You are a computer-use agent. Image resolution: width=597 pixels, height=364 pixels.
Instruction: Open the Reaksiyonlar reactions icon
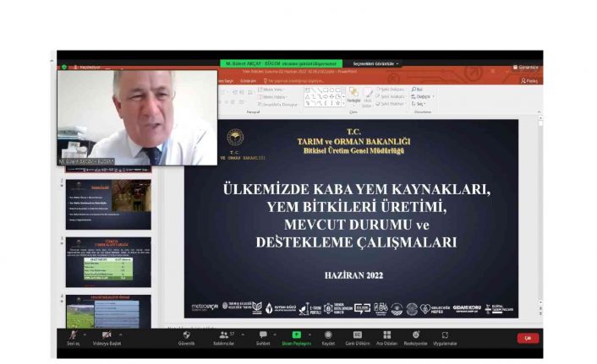[x=415, y=335]
